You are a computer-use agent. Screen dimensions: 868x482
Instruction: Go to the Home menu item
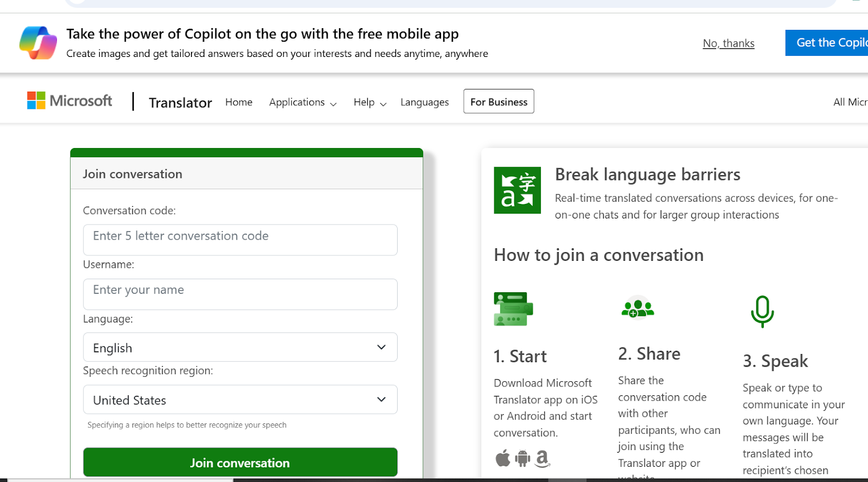pos(239,102)
